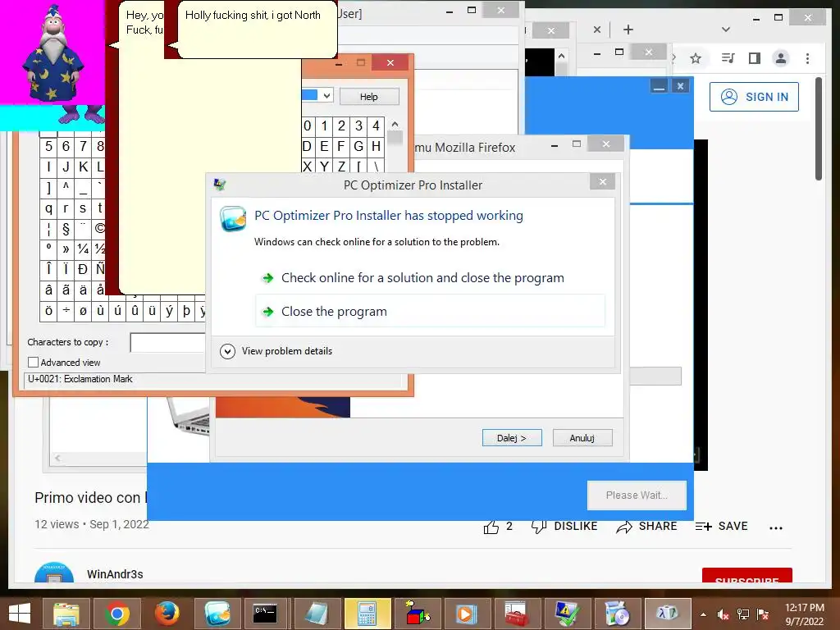
Task: Click Help in Character Map
Action: click(x=368, y=97)
